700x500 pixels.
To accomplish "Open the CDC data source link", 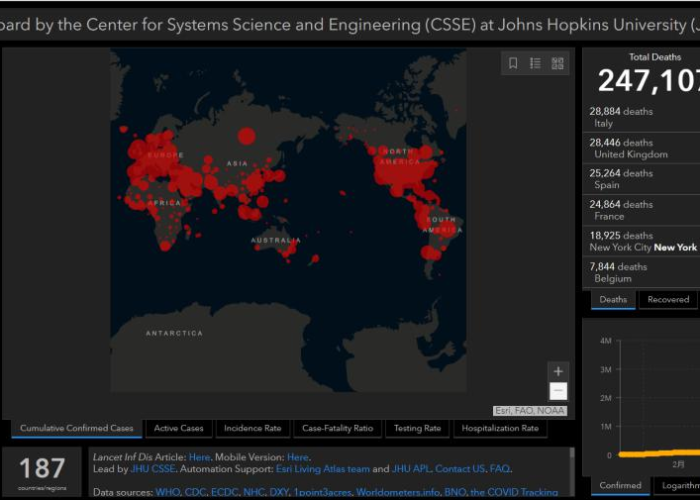I will click(x=196, y=492).
